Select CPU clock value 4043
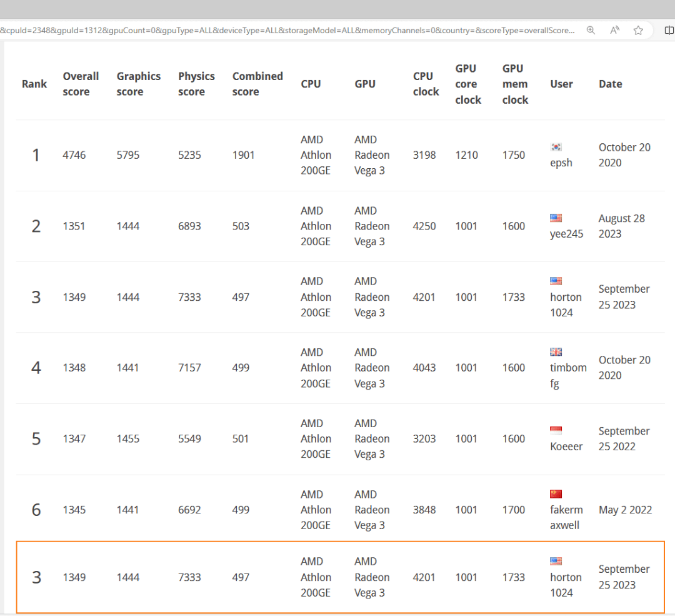The image size is (675, 616). (424, 368)
